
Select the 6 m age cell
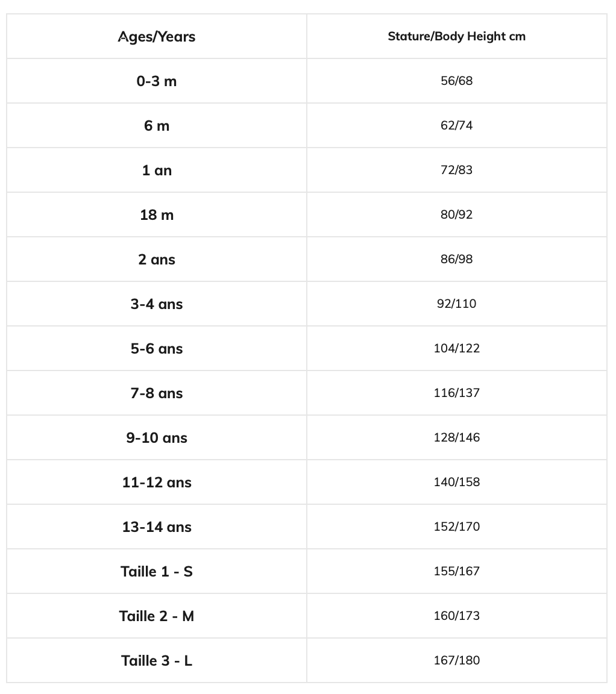click(x=157, y=126)
